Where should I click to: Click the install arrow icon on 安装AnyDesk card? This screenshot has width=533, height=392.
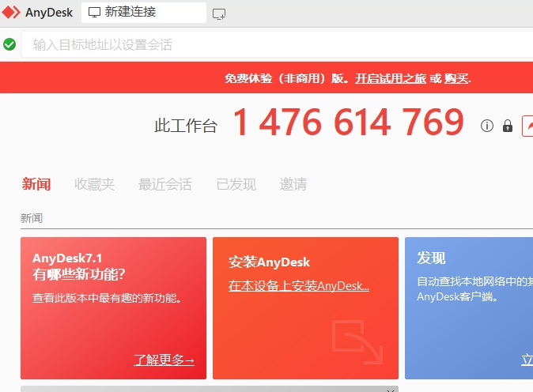[357, 341]
